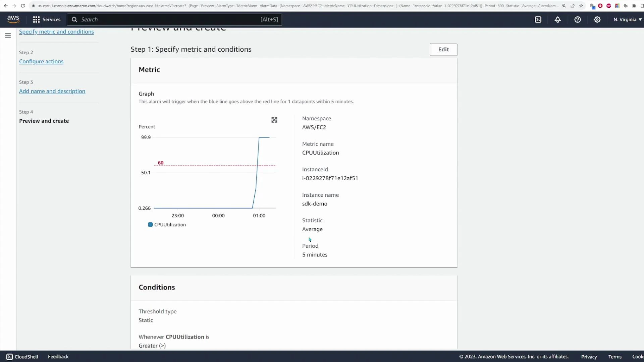Open the browser share menu

click(x=573, y=6)
